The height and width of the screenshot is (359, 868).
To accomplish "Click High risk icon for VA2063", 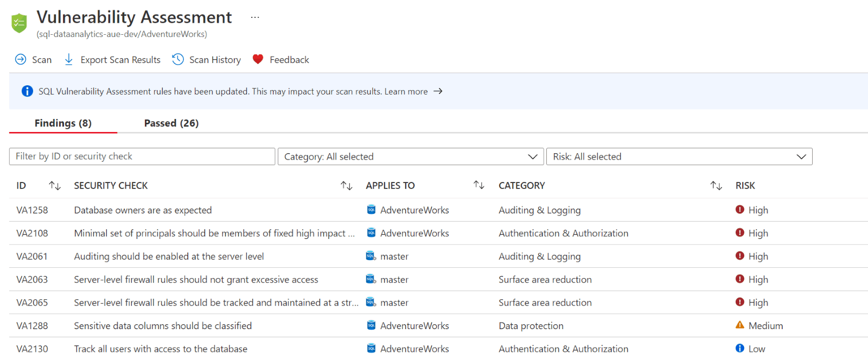I will coord(740,279).
